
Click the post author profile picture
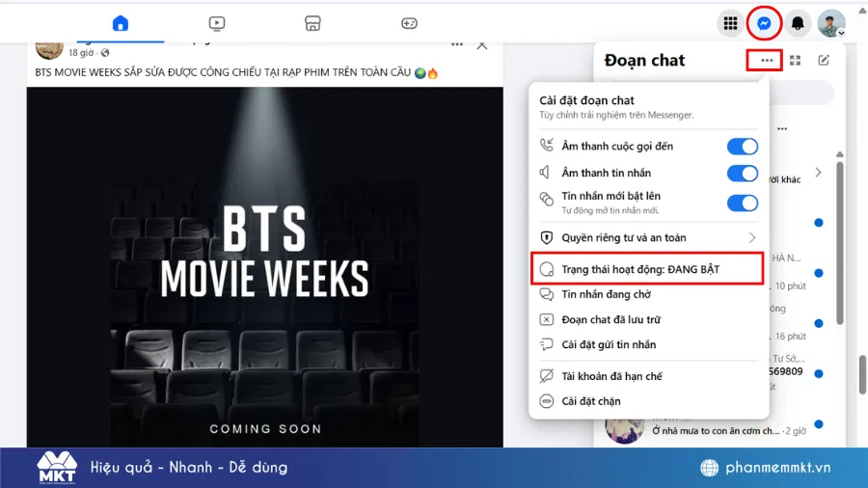49,48
